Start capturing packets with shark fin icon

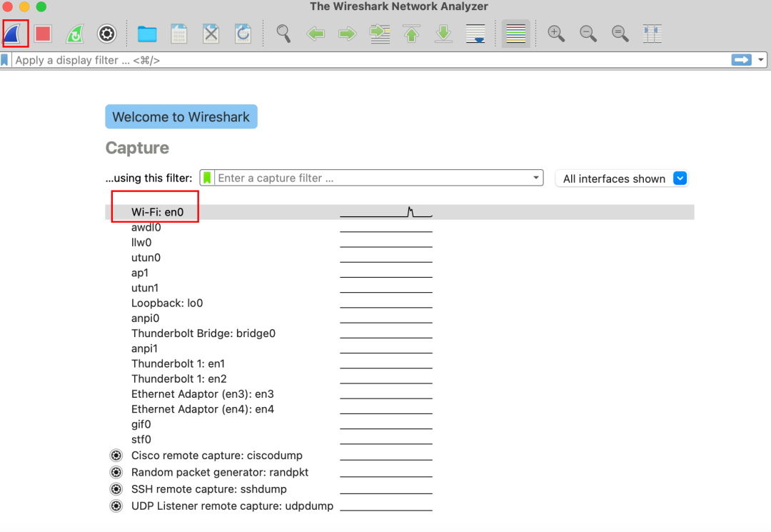pos(14,34)
